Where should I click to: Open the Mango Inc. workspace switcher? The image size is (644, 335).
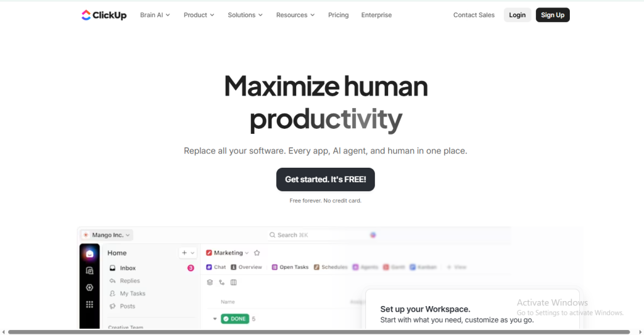106,235
